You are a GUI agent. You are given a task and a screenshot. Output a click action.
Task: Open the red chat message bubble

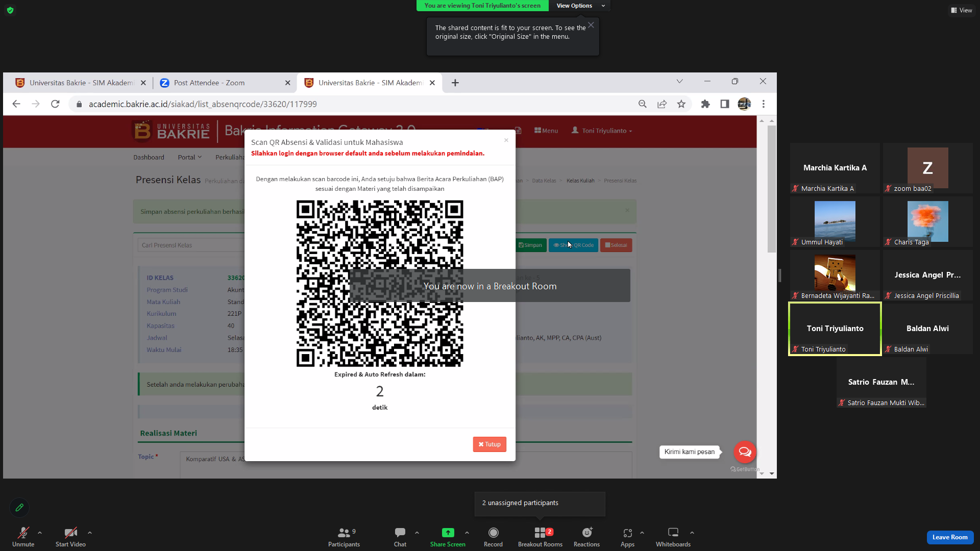point(745,452)
